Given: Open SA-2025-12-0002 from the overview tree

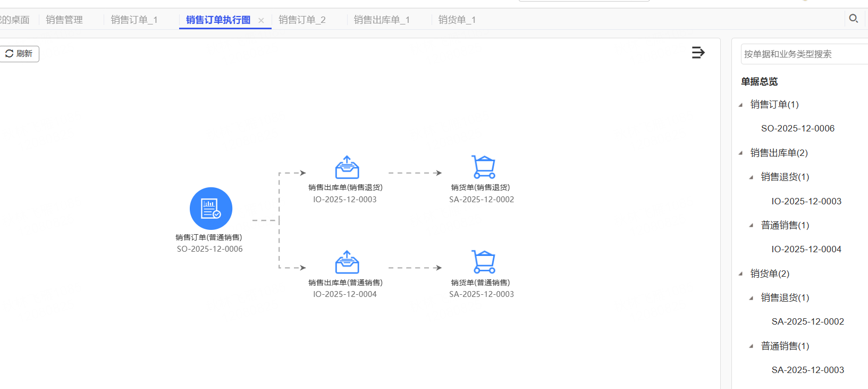Looking at the screenshot, I should point(807,321).
